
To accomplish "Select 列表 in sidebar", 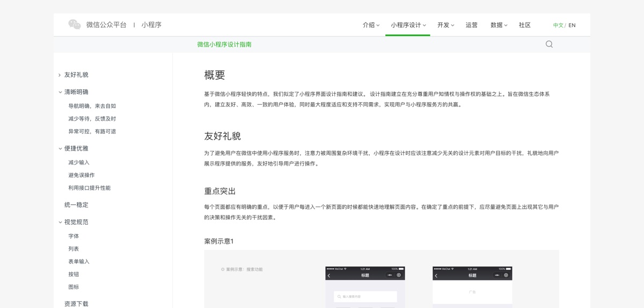I will click(74, 249).
